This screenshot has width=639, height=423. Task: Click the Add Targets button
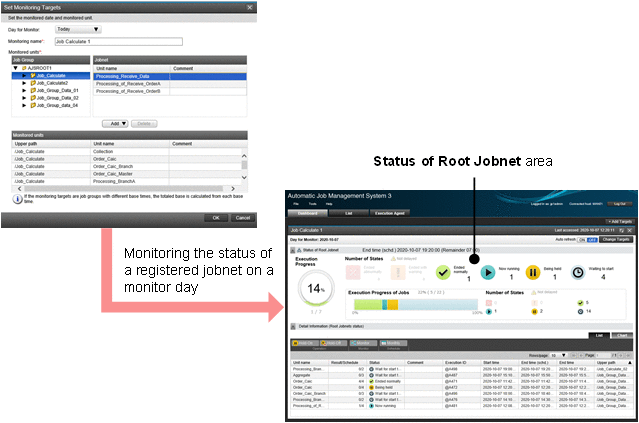tap(620, 222)
